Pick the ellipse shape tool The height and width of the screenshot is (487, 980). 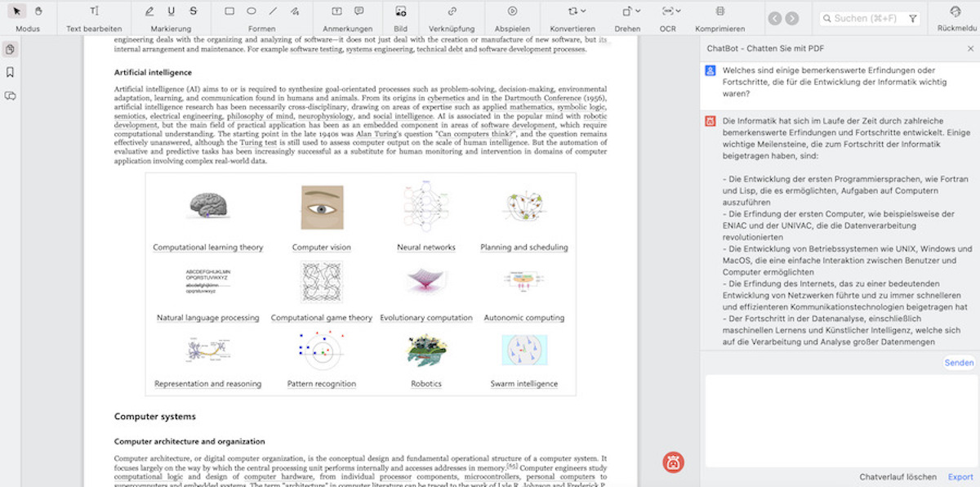[252, 11]
